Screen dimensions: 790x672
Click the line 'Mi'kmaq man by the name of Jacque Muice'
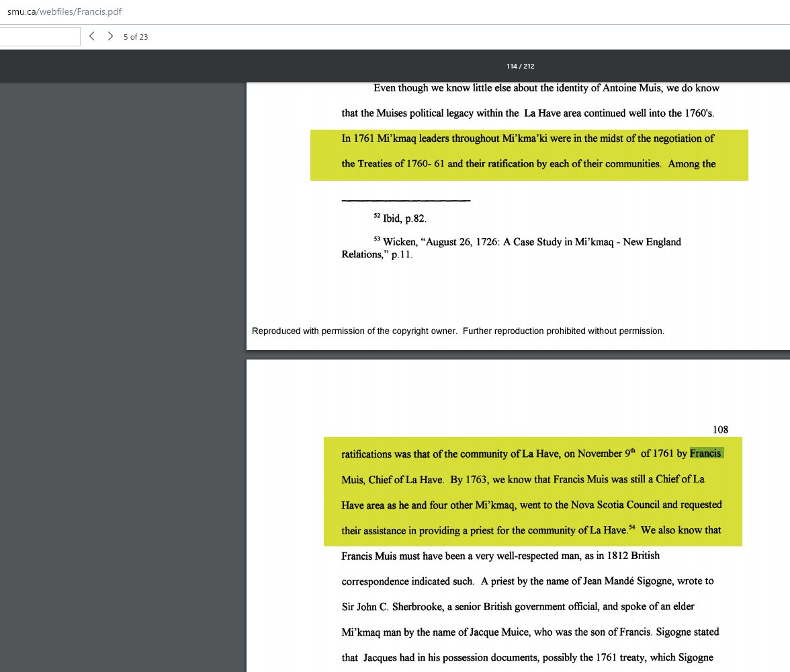pyautogui.click(x=530, y=632)
